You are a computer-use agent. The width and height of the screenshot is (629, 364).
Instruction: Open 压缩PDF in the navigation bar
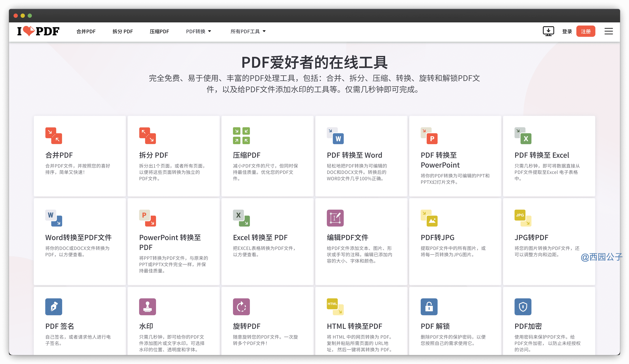tap(159, 32)
